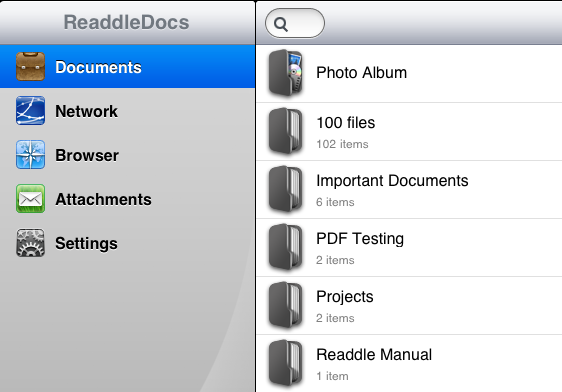Click the Projects folder icon
The width and height of the screenshot is (562, 392).
pyautogui.click(x=286, y=305)
